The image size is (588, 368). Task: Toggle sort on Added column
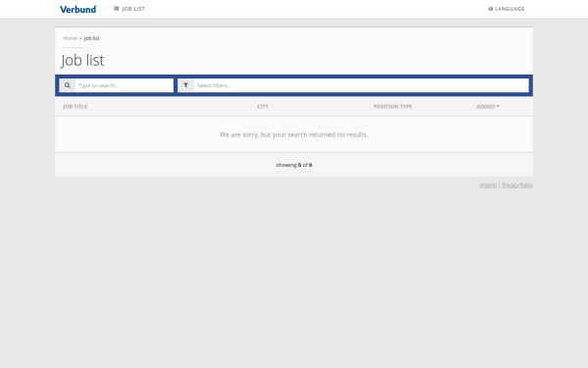[x=487, y=107]
